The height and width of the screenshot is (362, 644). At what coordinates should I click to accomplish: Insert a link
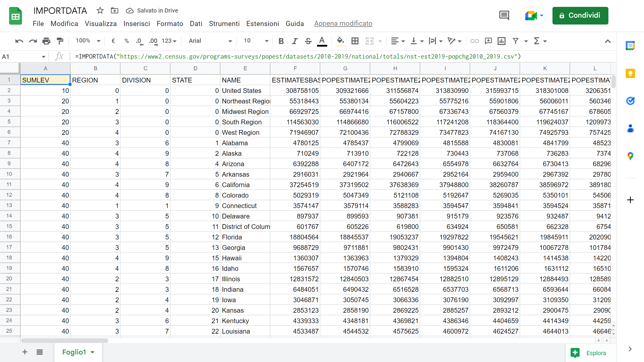[x=475, y=41]
